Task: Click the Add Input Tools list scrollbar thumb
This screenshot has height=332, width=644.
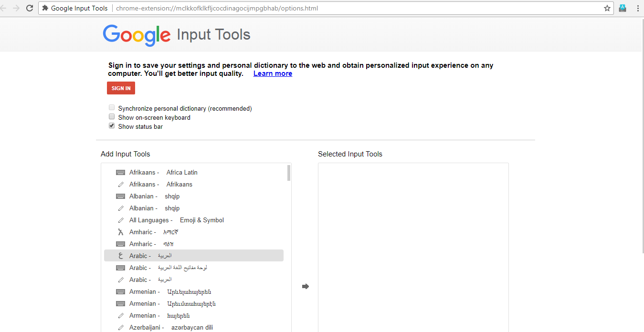Action: click(289, 173)
